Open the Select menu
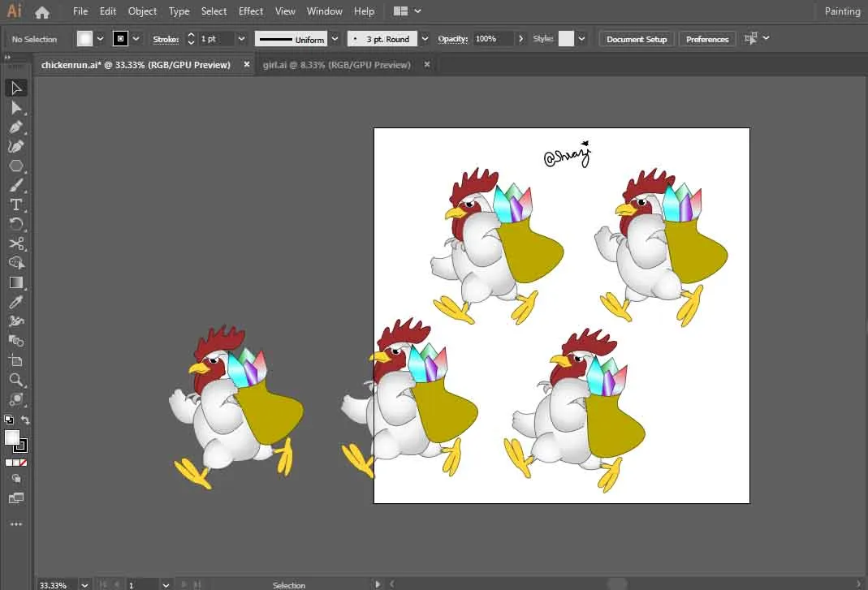The height and width of the screenshot is (590, 868). [x=214, y=11]
